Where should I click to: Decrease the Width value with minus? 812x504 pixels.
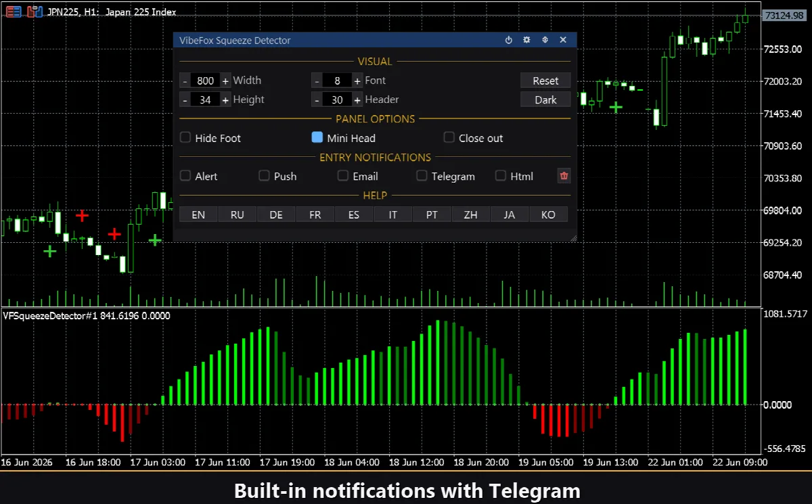click(185, 81)
